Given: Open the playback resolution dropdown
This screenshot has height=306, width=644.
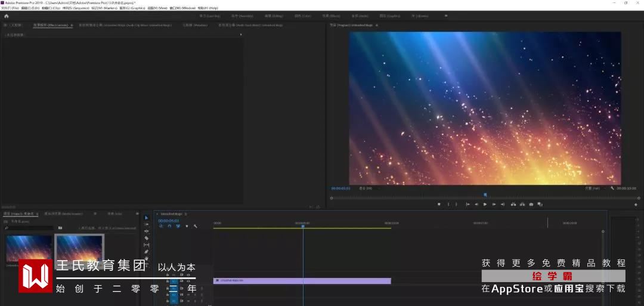Looking at the screenshot, I should (x=595, y=188).
